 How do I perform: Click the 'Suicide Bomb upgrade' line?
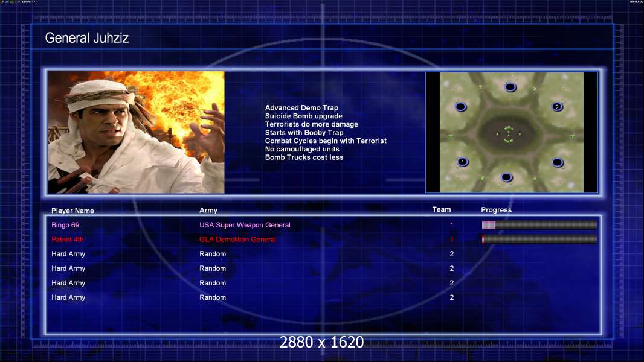[303, 116]
